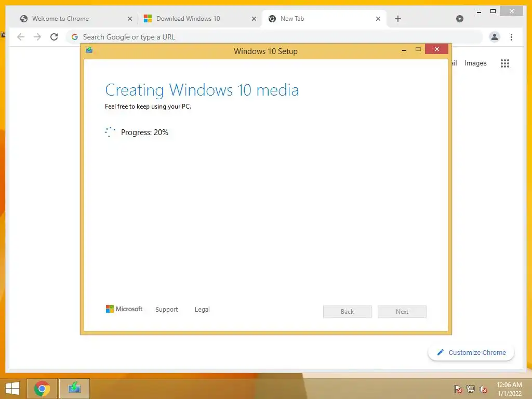Open the Legal link
Image resolution: width=532 pixels, height=399 pixels.
pyautogui.click(x=202, y=310)
